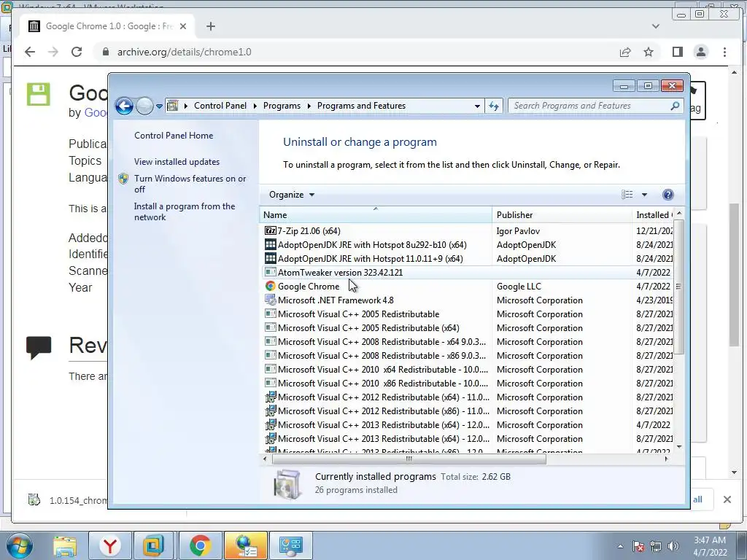Click the Chrome address bar URL

[x=185, y=52]
